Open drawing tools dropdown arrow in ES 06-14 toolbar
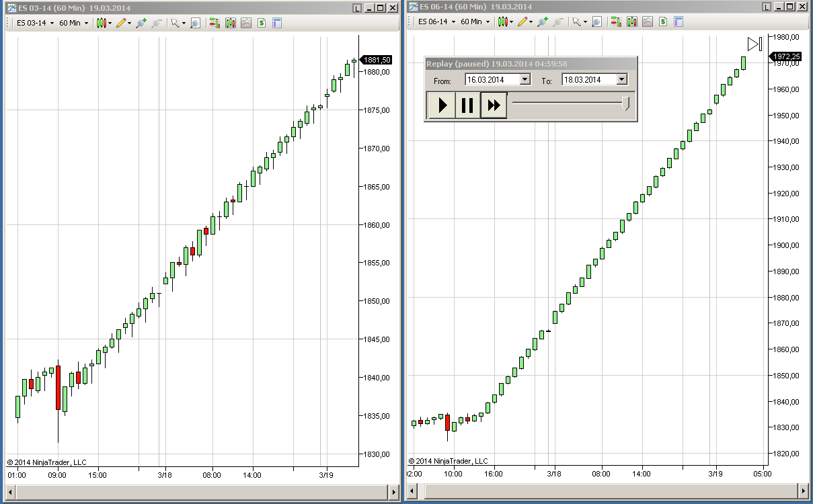Viewport: 813px width, 504px height. point(531,22)
